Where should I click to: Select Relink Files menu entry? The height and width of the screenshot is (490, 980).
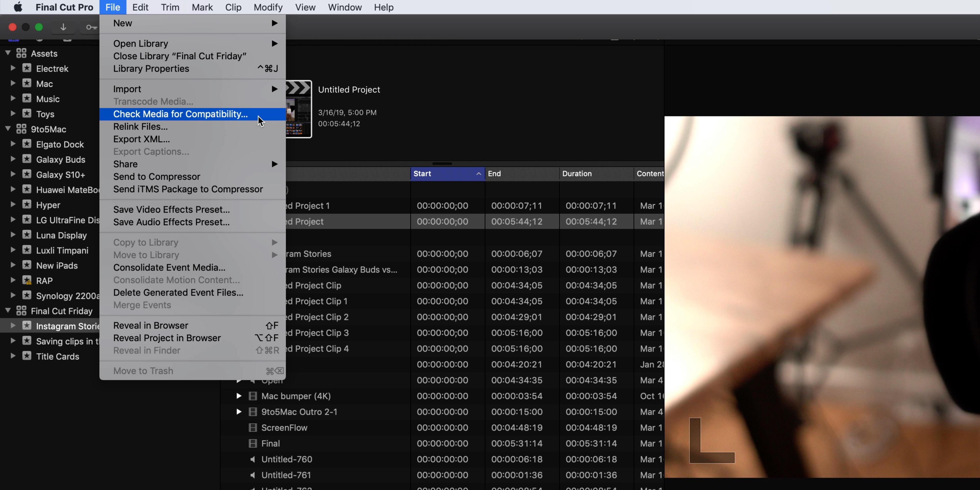coord(140,127)
